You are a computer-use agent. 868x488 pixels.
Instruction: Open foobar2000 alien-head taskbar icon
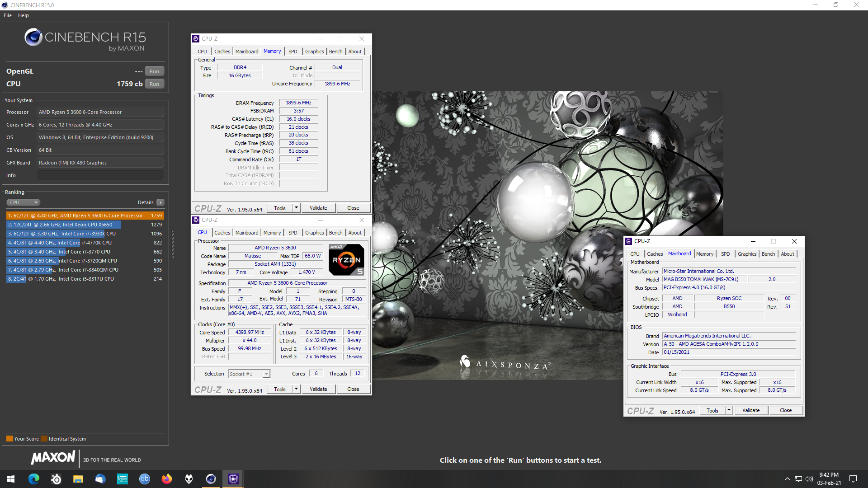point(189,479)
